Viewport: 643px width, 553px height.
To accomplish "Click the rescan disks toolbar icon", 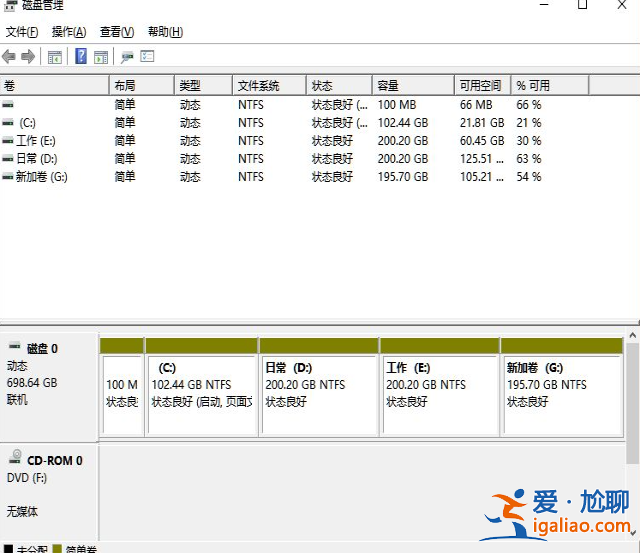I will click(127, 57).
